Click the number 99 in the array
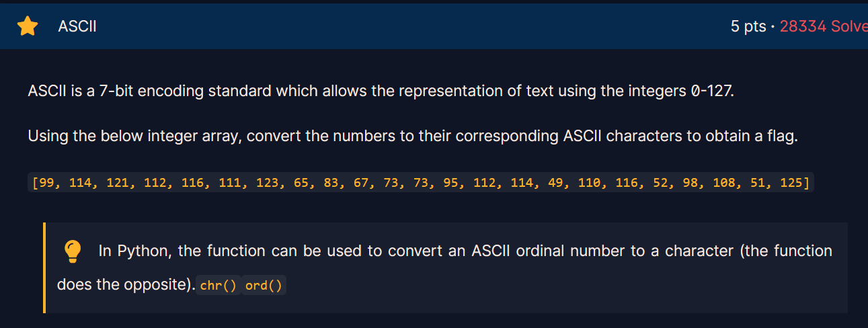The height and width of the screenshot is (328, 868). click(46, 182)
